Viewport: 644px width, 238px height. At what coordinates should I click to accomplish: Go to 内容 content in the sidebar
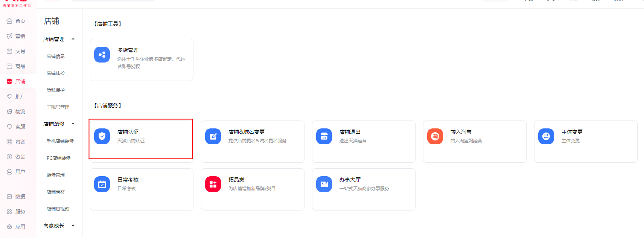[16, 142]
